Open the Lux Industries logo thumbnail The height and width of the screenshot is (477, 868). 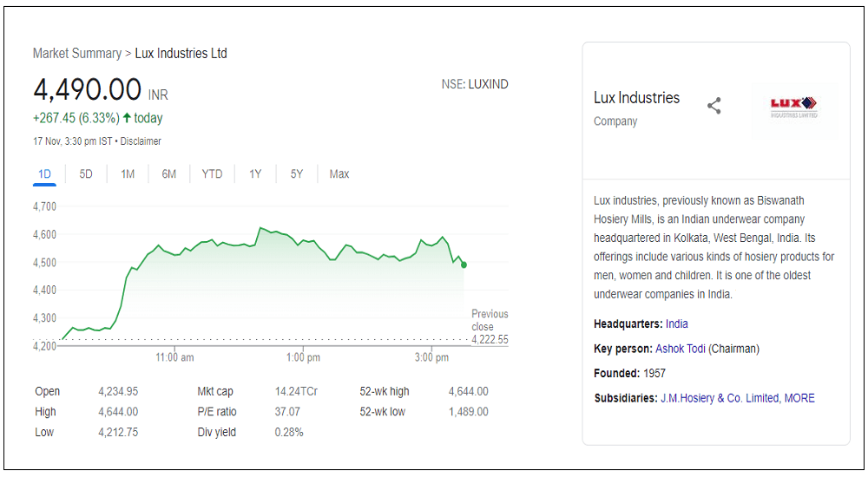point(794,107)
